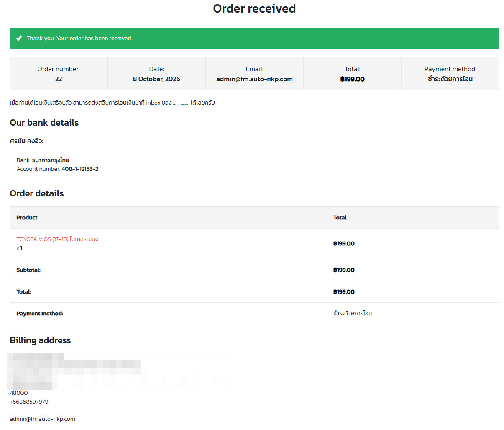Click the ฿199.00 amount in the Subtotal row

(x=344, y=270)
